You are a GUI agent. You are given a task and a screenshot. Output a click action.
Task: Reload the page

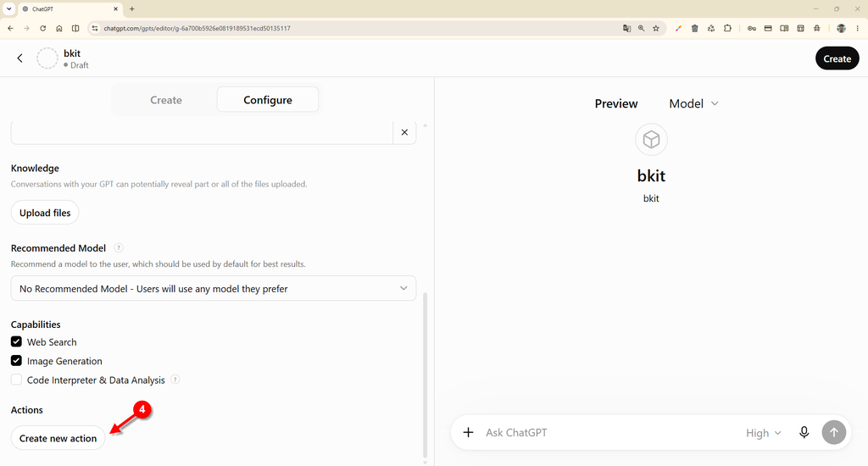tap(42, 28)
